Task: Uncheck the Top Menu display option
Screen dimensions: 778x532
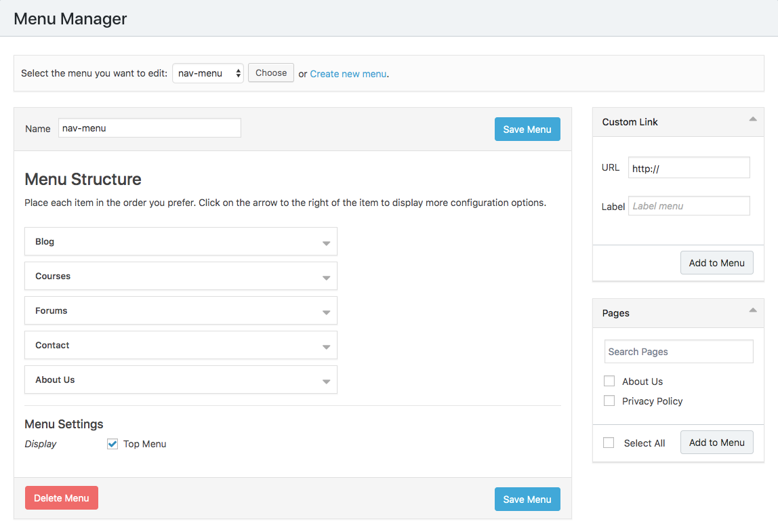Action: tap(112, 444)
